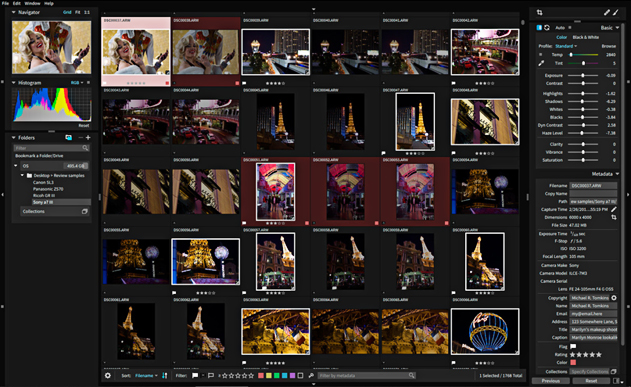The height and width of the screenshot is (387, 631).
Task: Click the pencil icon next to Capture Time
Action: click(x=614, y=209)
